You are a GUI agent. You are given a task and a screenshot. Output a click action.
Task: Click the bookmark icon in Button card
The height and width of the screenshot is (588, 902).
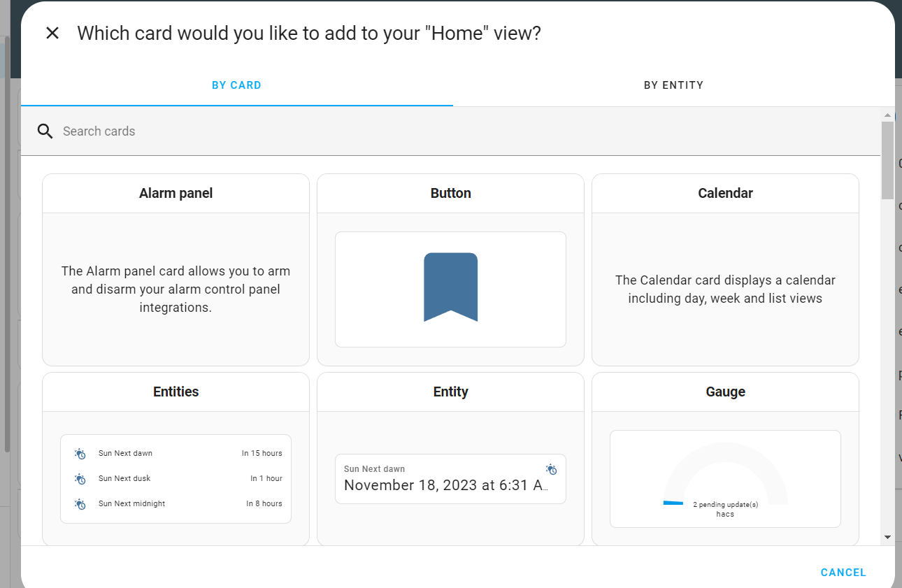tap(450, 287)
